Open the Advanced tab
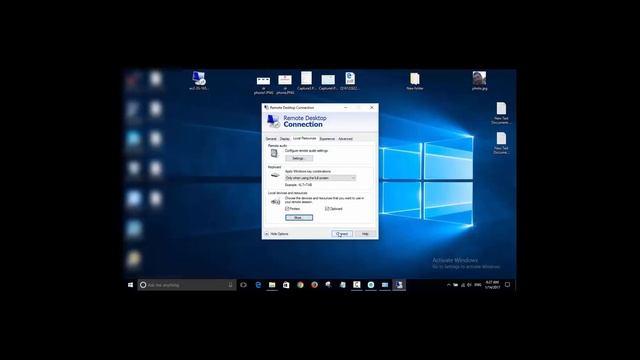 (x=345, y=139)
